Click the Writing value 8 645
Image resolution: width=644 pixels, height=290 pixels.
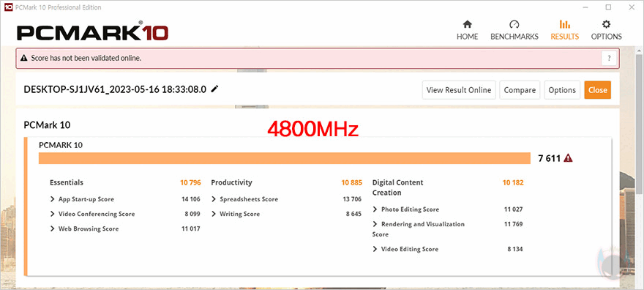point(354,214)
